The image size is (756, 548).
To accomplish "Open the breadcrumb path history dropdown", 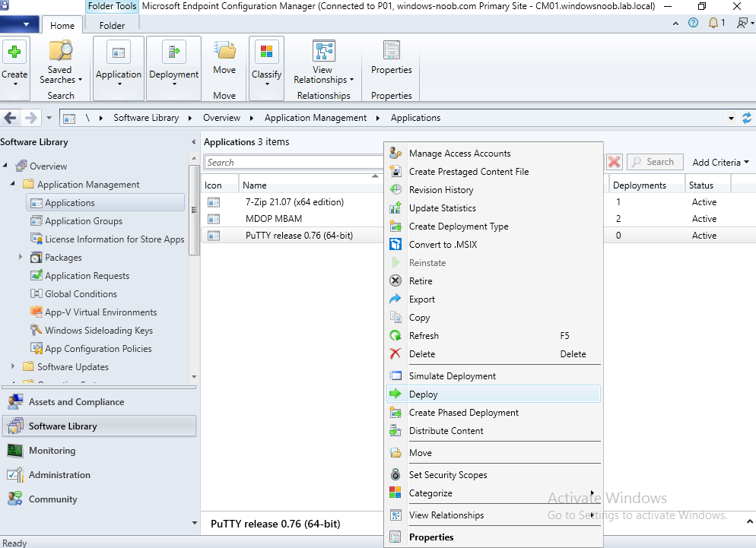I will coord(732,118).
